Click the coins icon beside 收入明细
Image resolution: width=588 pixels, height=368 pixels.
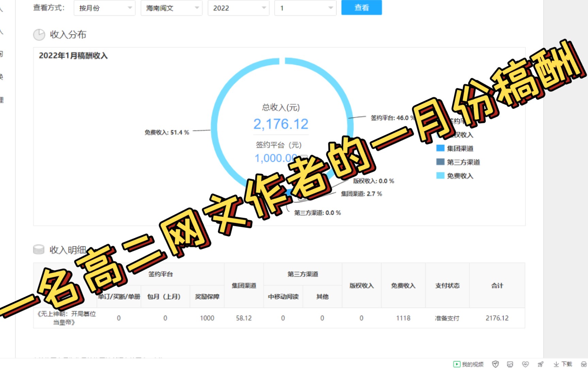coord(39,249)
